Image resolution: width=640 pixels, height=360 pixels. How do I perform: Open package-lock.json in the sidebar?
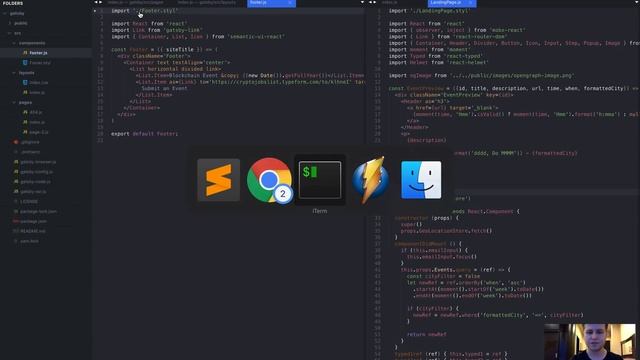(x=39, y=211)
